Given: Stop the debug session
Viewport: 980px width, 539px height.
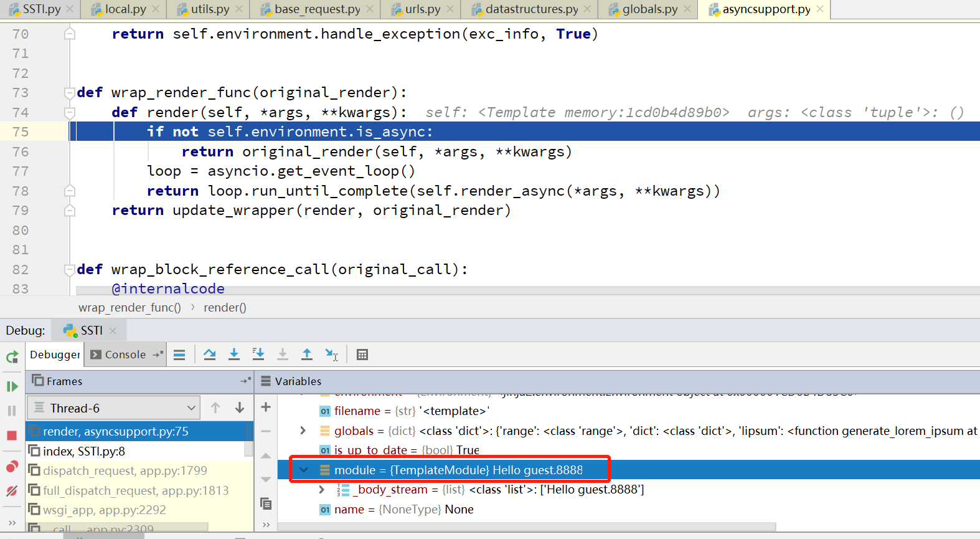Looking at the screenshot, I should coord(12,436).
